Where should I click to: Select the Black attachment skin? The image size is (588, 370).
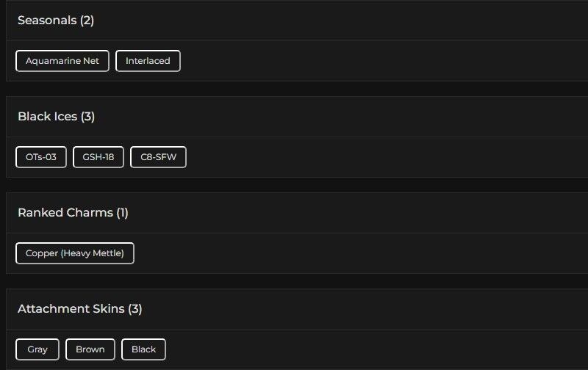pyautogui.click(x=143, y=349)
